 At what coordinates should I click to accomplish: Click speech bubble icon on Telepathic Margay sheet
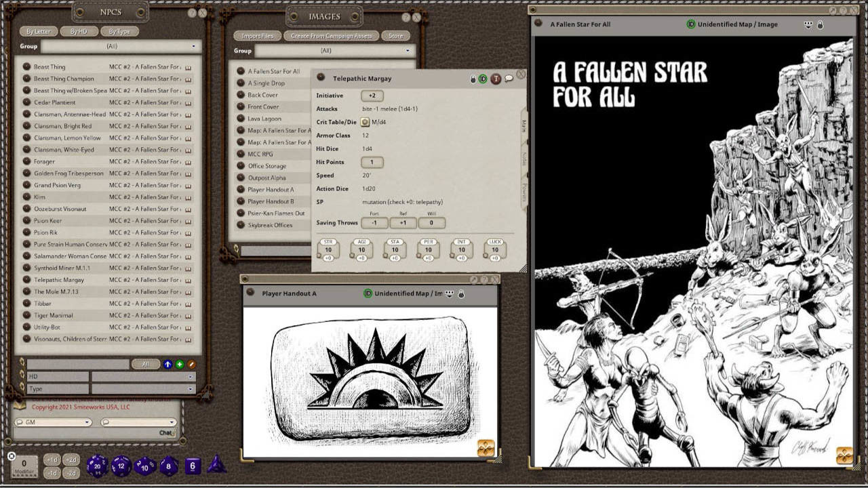tap(509, 79)
